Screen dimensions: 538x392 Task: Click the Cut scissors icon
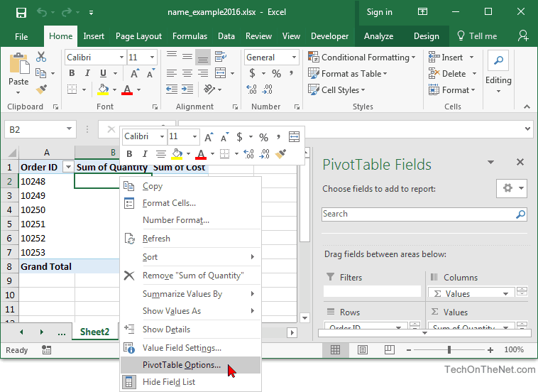pos(41,57)
